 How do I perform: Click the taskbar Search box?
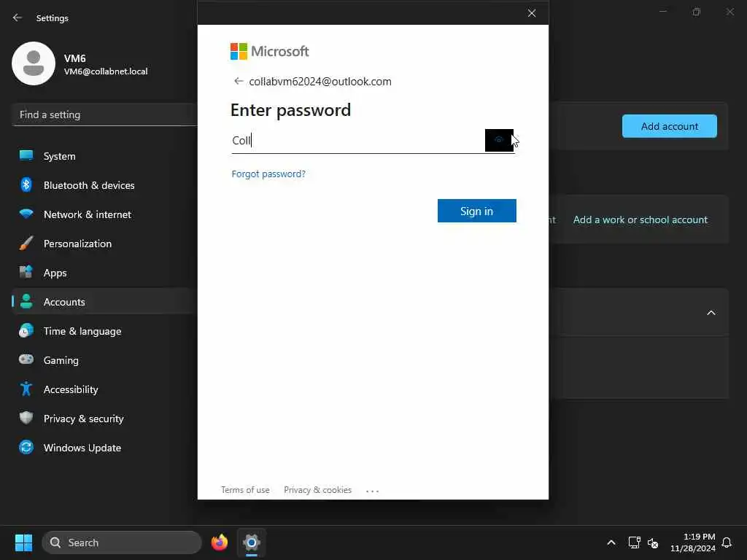pos(122,542)
